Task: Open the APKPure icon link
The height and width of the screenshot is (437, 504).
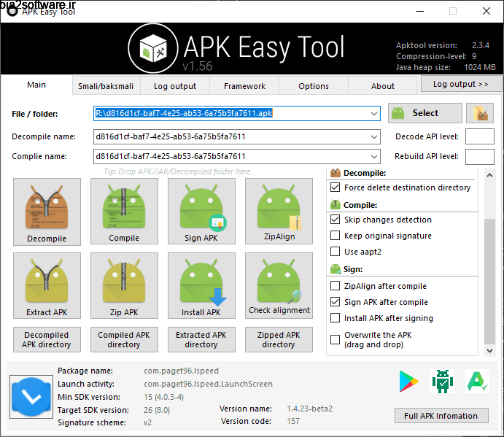Action: 477,382
